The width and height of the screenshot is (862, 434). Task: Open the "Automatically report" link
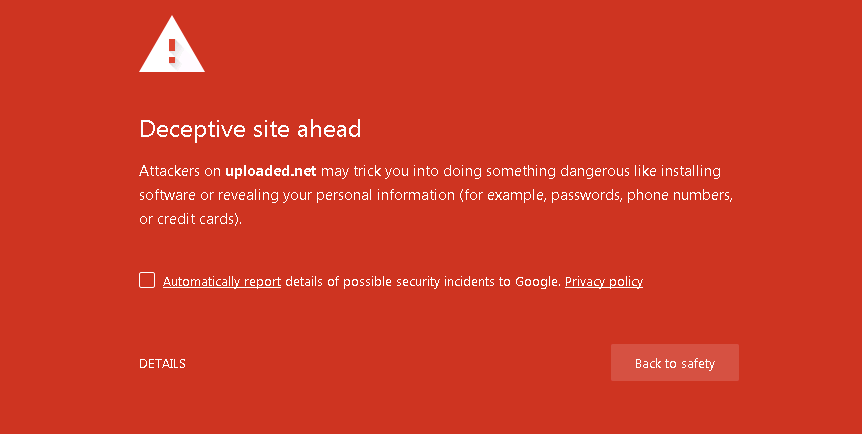[x=222, y=282]
